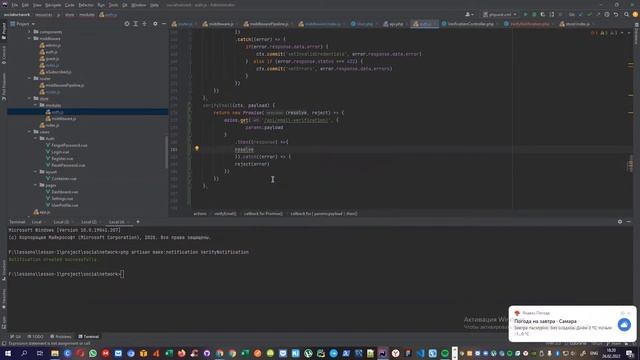This screenshot has width=640, height=360.
Task: Open inspections widget with warning counts
Action: [x=605, y=33]
